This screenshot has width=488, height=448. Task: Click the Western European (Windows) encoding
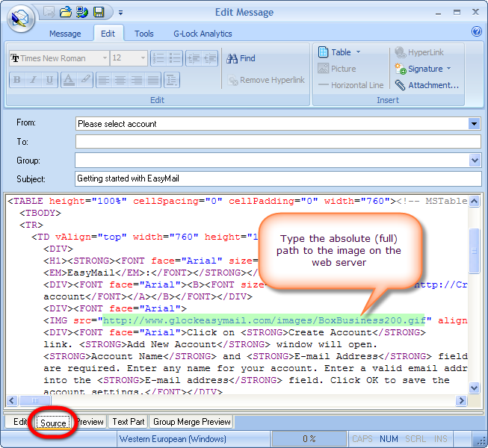(x=173, y=439)
